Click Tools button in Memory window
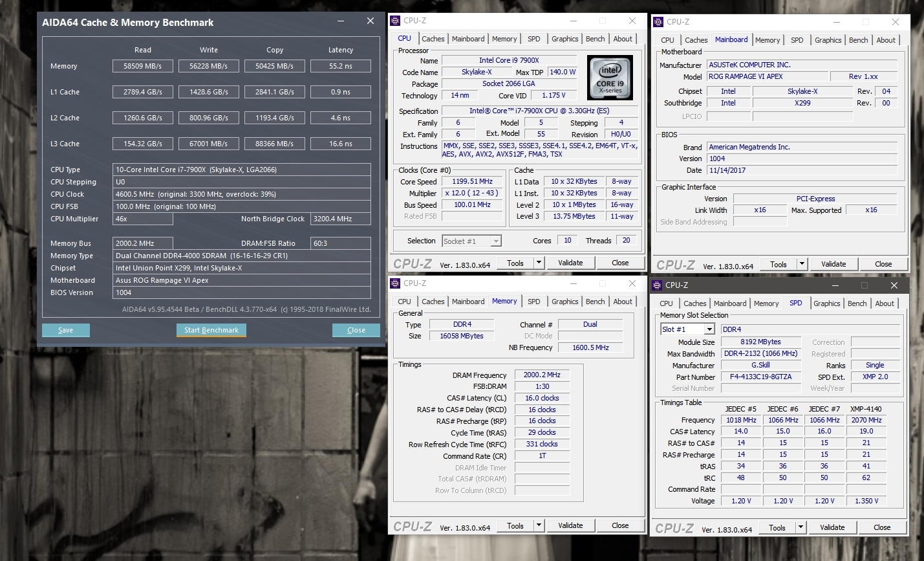 coord(515,525)
